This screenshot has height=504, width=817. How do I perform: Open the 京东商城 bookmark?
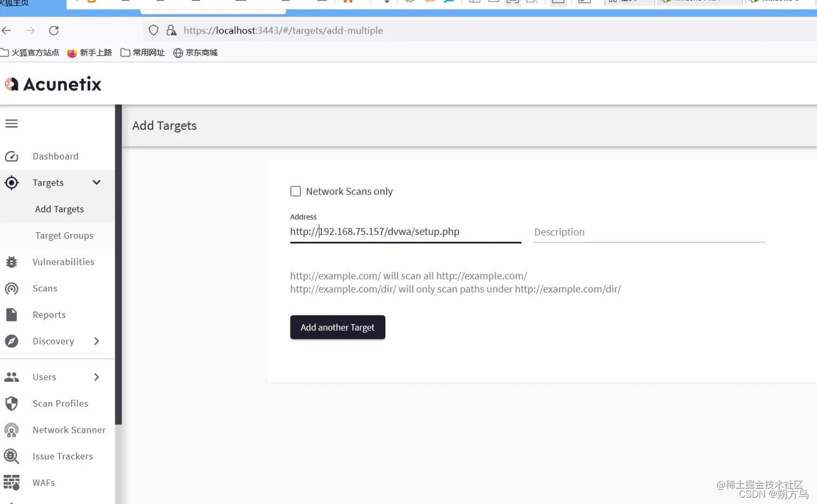point(196,52)
